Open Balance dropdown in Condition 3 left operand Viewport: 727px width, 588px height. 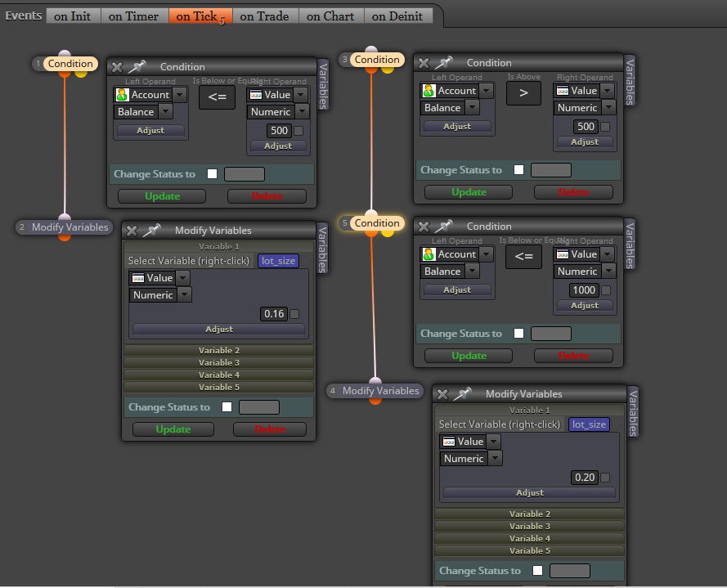(472, 108)
